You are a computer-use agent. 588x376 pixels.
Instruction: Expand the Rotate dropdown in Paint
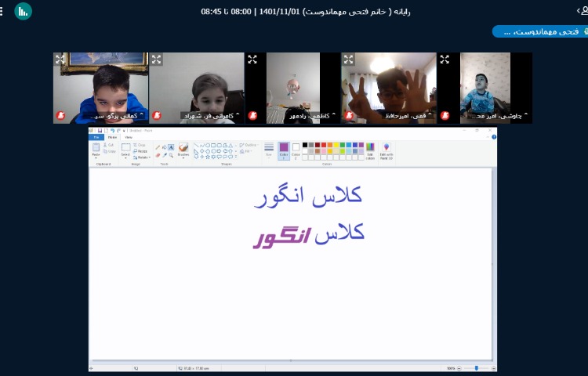[150, 157]
